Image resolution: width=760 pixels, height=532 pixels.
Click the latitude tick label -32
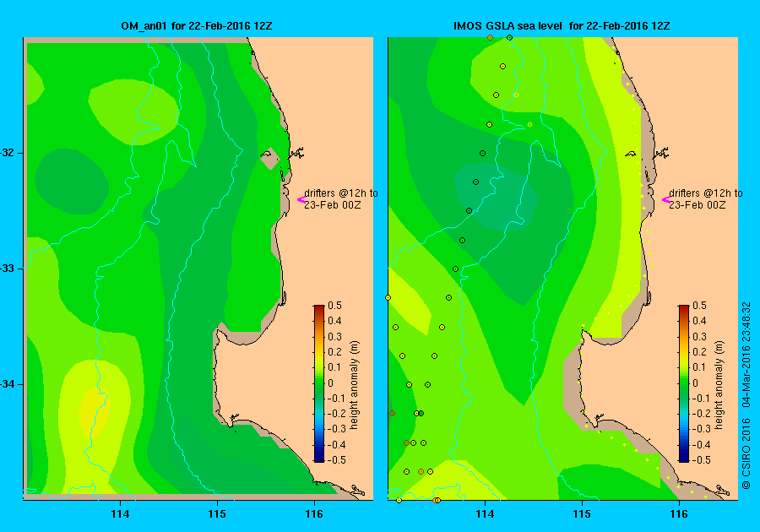click(x=7, y=153)
